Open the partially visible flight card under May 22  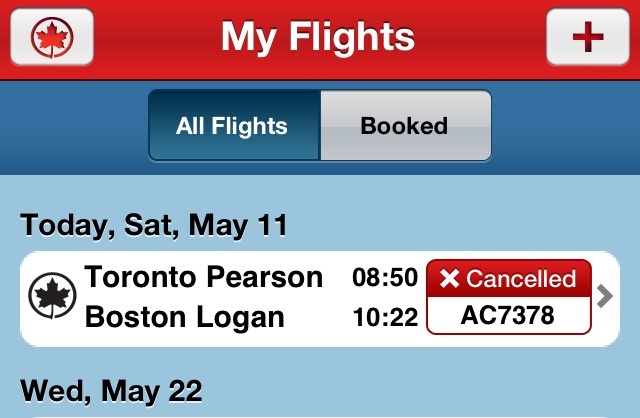click(x=320, y=414)
